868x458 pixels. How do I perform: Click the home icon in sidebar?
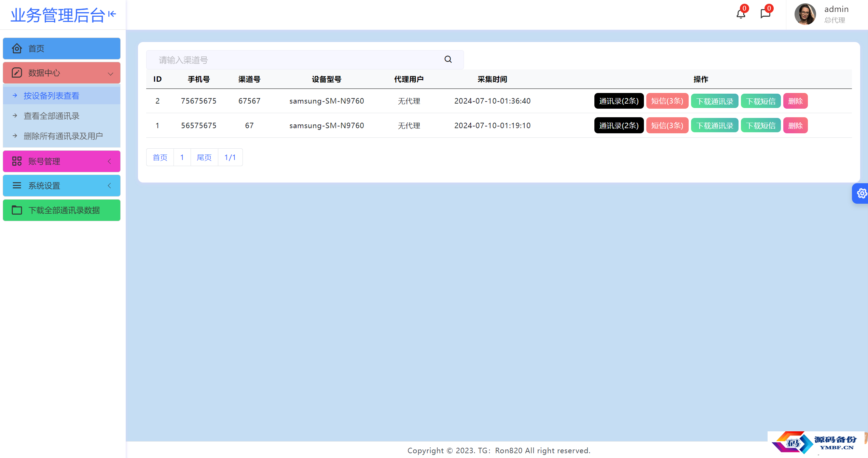(17, 49)
